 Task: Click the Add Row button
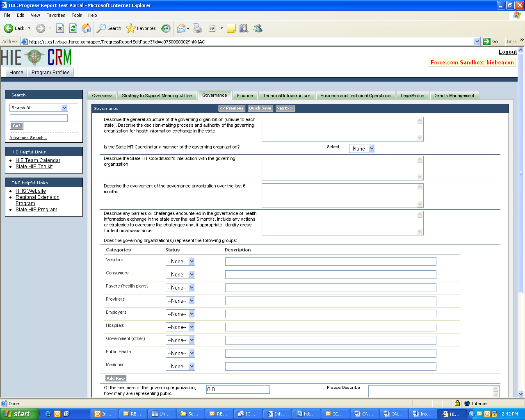[116, 379]
